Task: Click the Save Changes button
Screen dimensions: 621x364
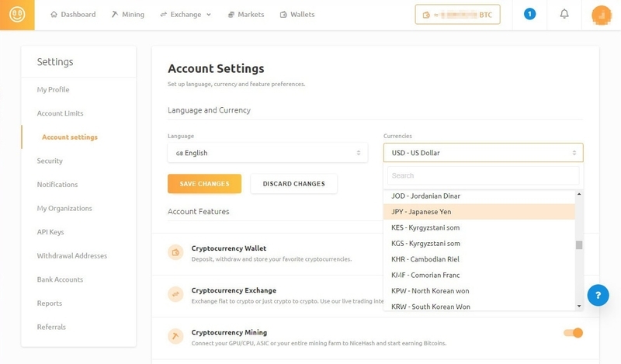Action: [204, 184]
